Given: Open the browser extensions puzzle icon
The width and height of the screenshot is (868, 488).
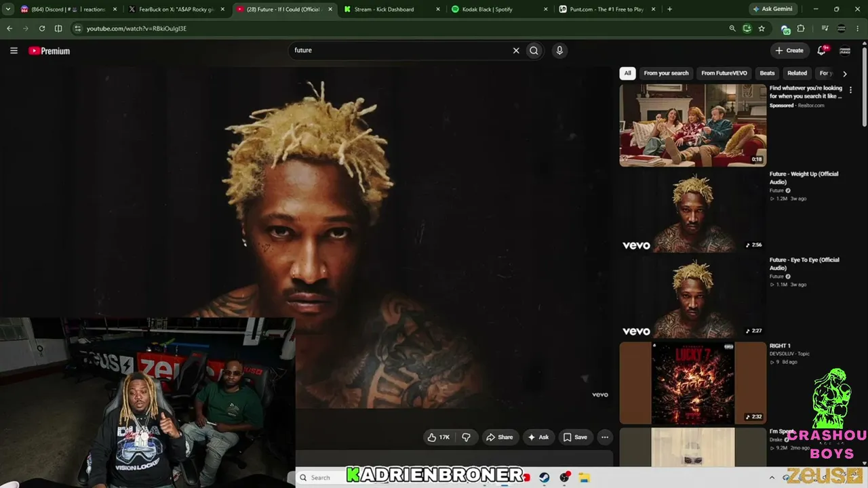Looking at the screenshot, I should pos(801,28).
